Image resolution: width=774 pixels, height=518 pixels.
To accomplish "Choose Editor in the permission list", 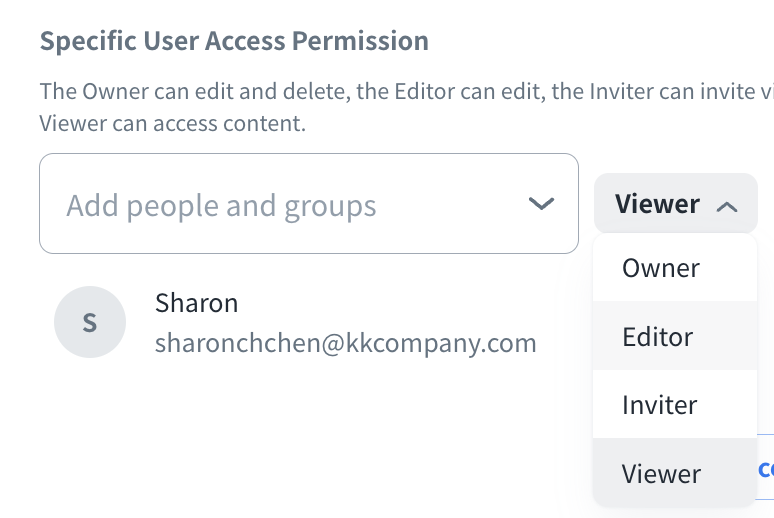I will [658, 336].
